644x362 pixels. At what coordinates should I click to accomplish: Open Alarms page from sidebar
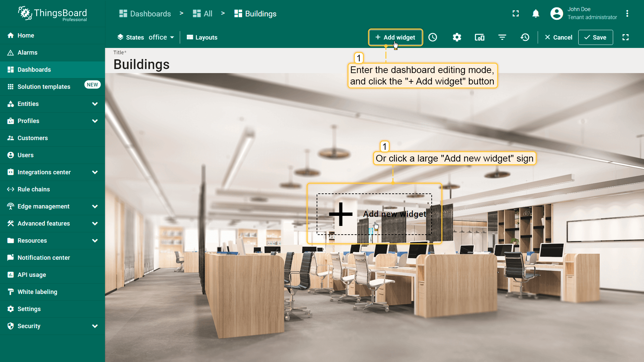tap(28, 53)
